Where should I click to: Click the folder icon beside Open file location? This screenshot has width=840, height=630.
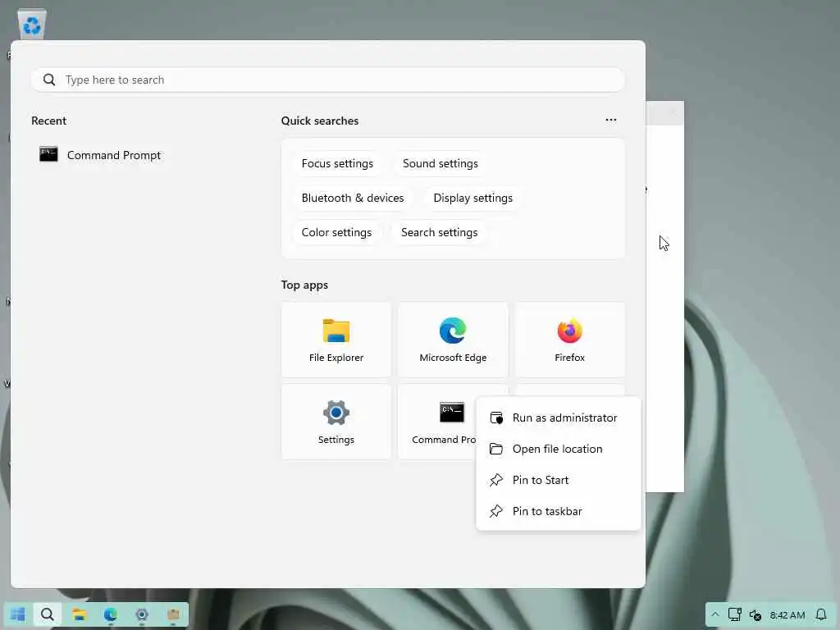pyautogui.click(x=496, y=449)
